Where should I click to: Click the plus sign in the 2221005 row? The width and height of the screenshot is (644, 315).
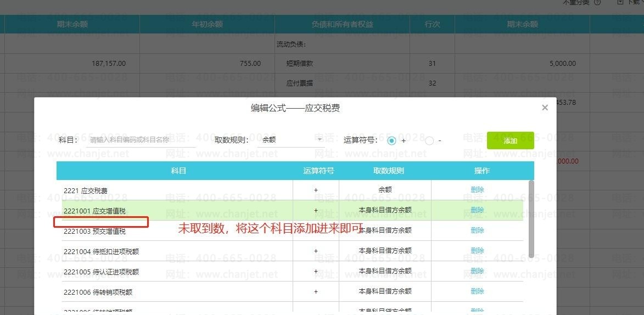[x=316, y=271]
